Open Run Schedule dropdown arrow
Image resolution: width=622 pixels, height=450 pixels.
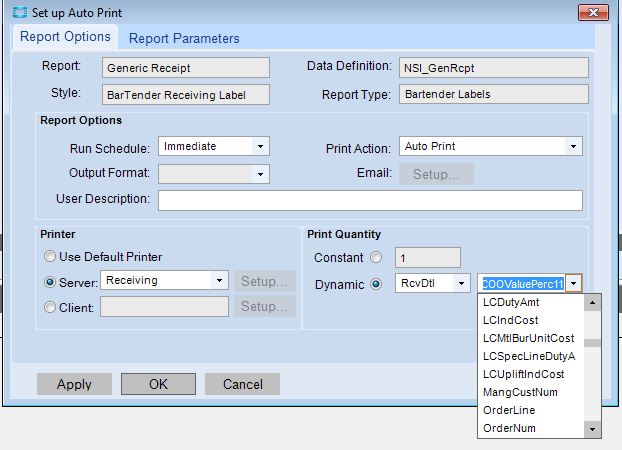[260, 146]
